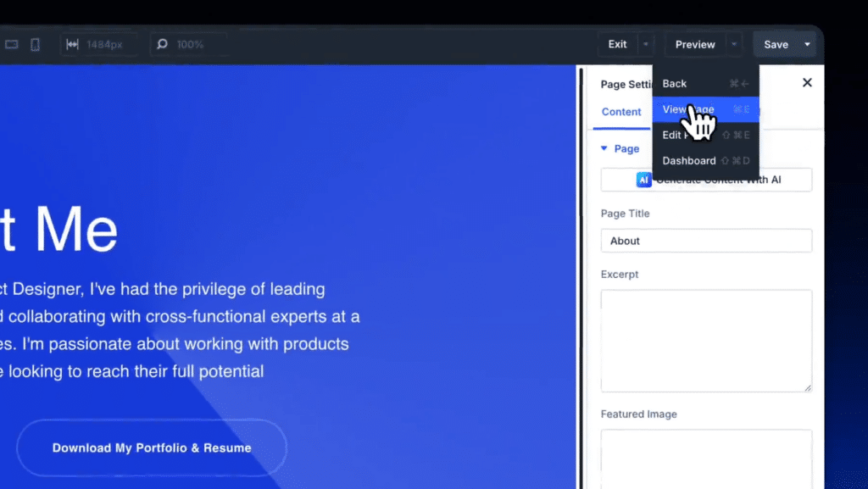
Task: Click the viewport width arrows icon
Action: click(73, 44)
